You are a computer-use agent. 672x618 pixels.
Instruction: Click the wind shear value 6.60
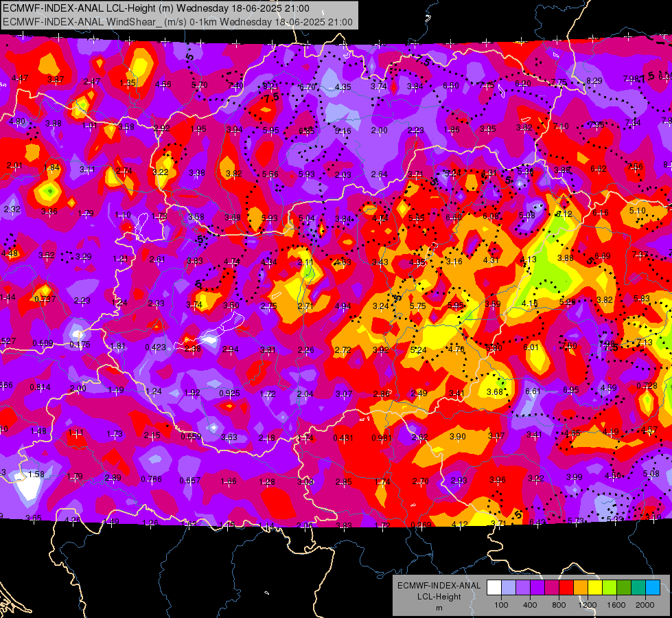(x=454, y=218)
